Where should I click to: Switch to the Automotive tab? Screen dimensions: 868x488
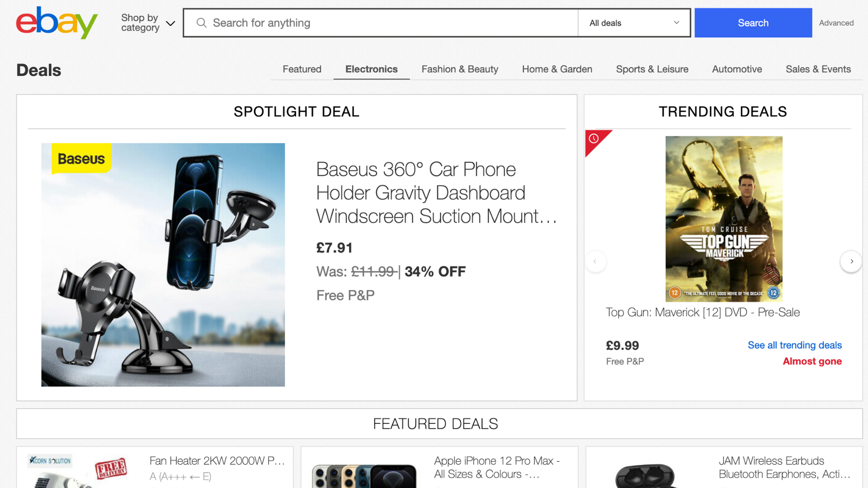click(x=737, y=69)
